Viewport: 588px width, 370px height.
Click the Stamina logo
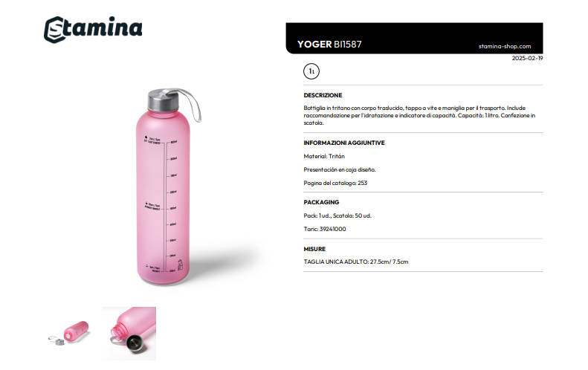click(93, 29)
